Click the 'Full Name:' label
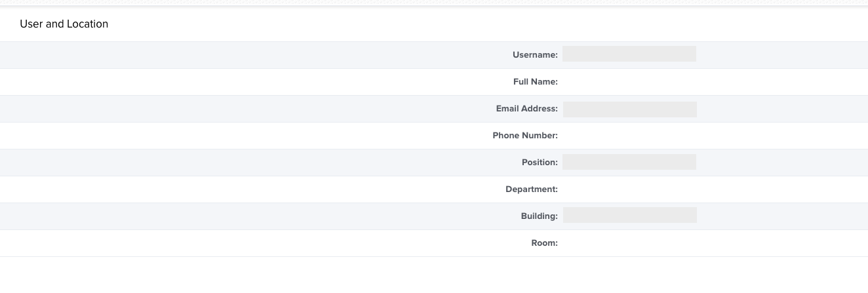Image resolution: width=868 pixels, height=293 pixels. (x=535, y=82)
